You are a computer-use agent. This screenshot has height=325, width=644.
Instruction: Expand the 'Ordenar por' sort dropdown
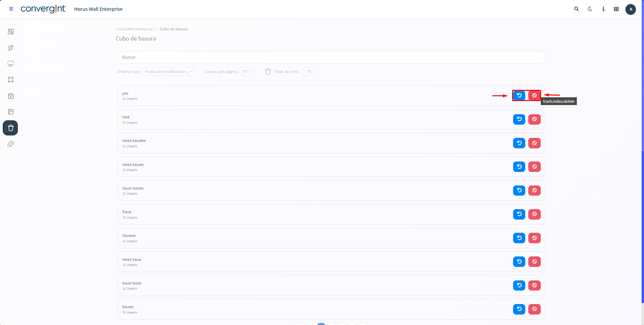168,72
